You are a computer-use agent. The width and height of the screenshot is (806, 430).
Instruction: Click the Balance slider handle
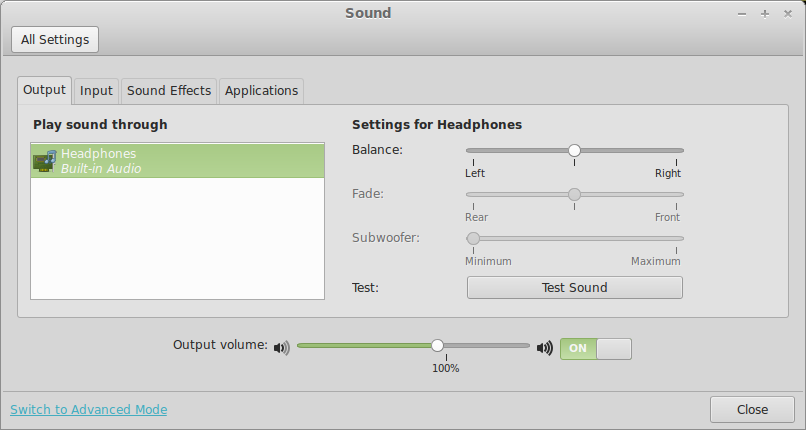click(574, 150)
